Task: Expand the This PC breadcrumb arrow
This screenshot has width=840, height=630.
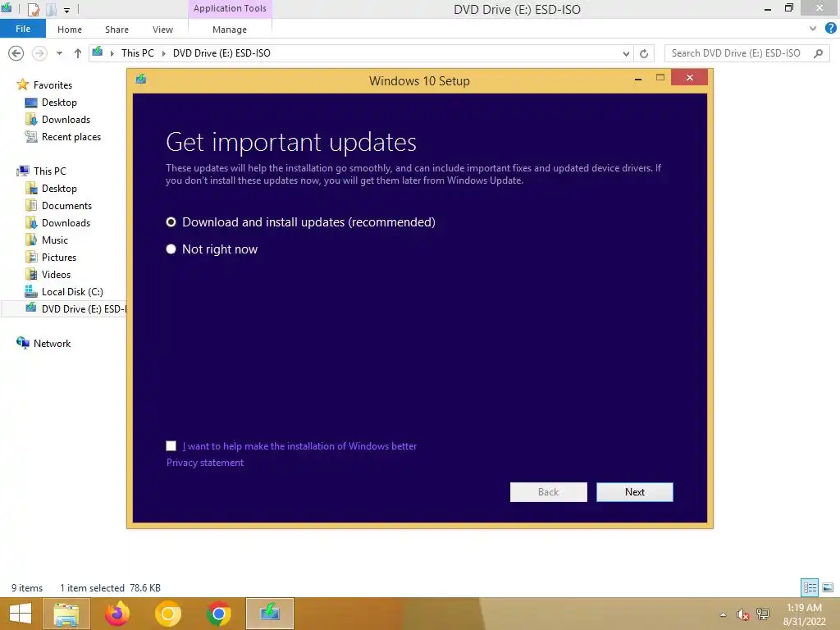Action: point(164,53)
